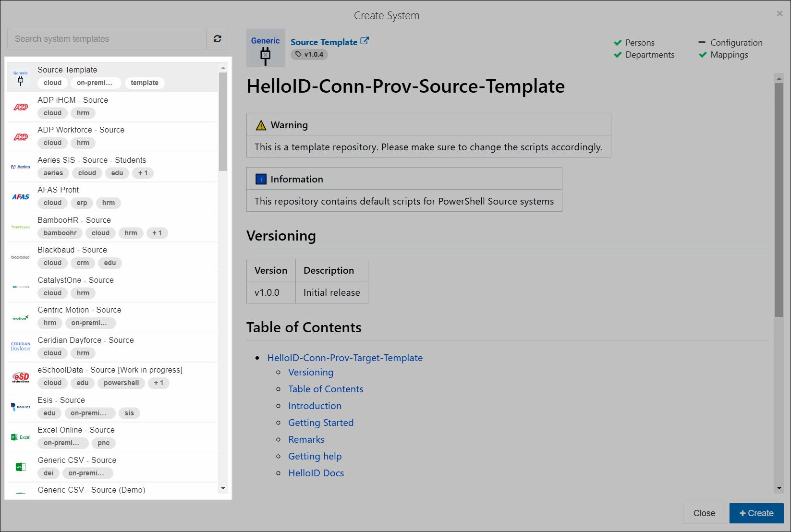791x532 pixels.
Task: Select Aeries SIS - Source - Students
Action: pos(112,167)
